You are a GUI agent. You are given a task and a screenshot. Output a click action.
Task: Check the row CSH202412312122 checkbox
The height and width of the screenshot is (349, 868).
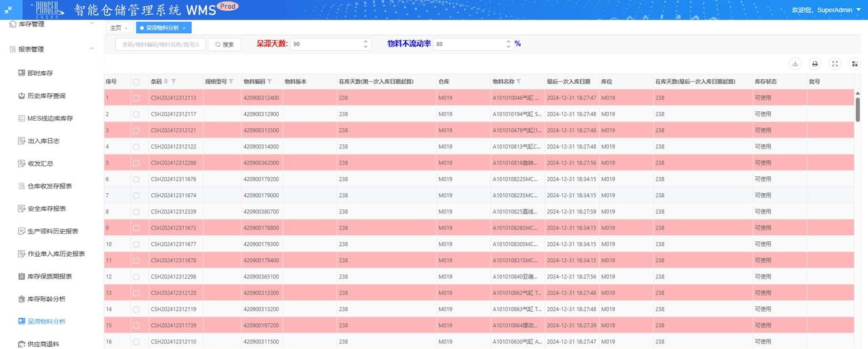click(136, 146)
